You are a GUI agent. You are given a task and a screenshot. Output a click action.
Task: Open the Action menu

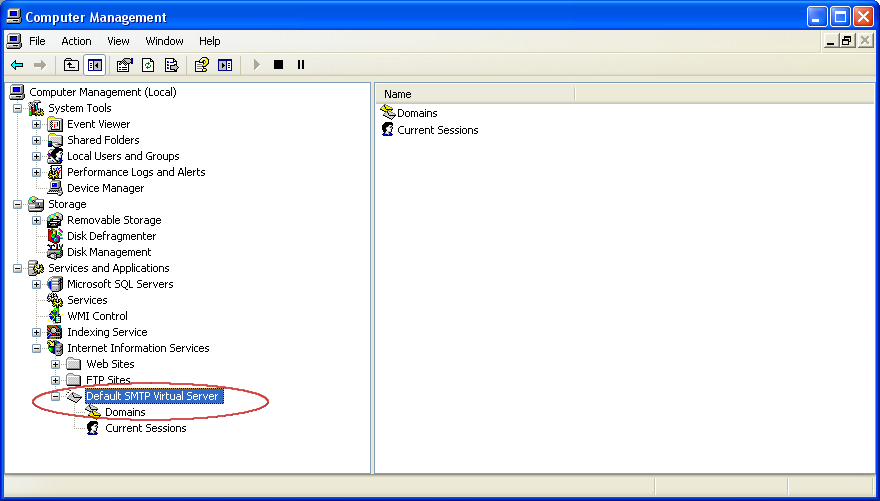coord(76,41)
